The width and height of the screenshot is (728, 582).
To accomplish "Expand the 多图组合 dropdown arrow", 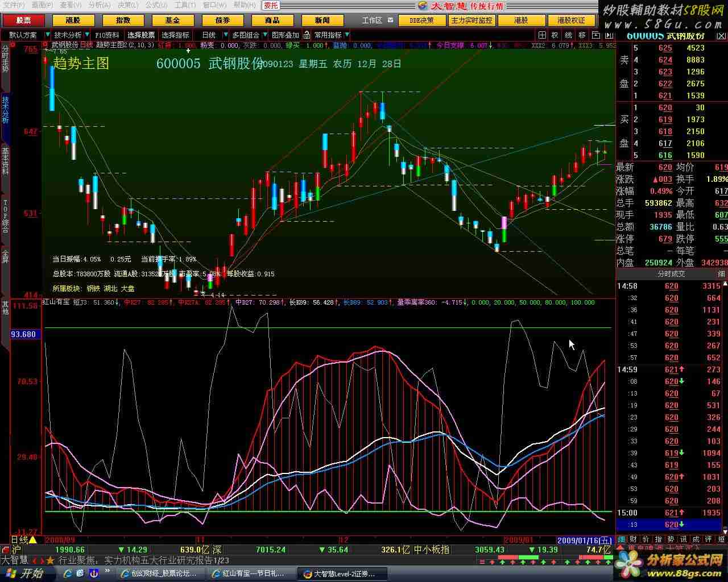I will pos(264,35).
